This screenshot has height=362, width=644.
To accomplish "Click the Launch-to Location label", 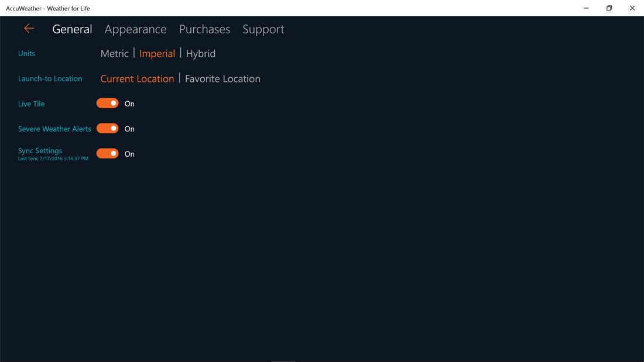I will [x=50, y=79].
